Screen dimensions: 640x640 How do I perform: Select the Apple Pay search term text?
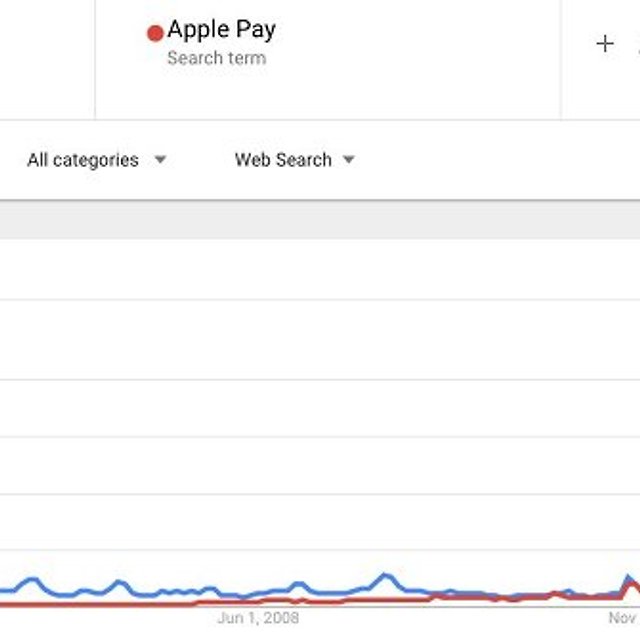(222, 29)
